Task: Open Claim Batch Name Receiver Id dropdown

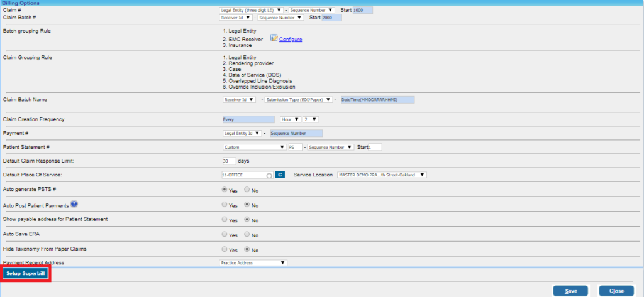Action: click(239, 100)
